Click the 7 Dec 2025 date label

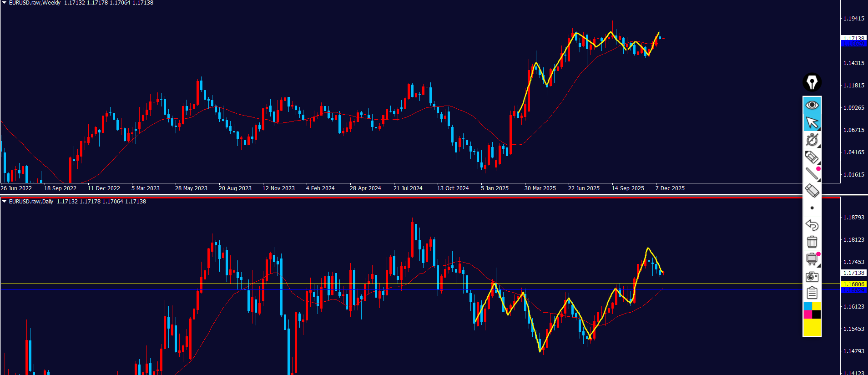click(x=670, y=188)
